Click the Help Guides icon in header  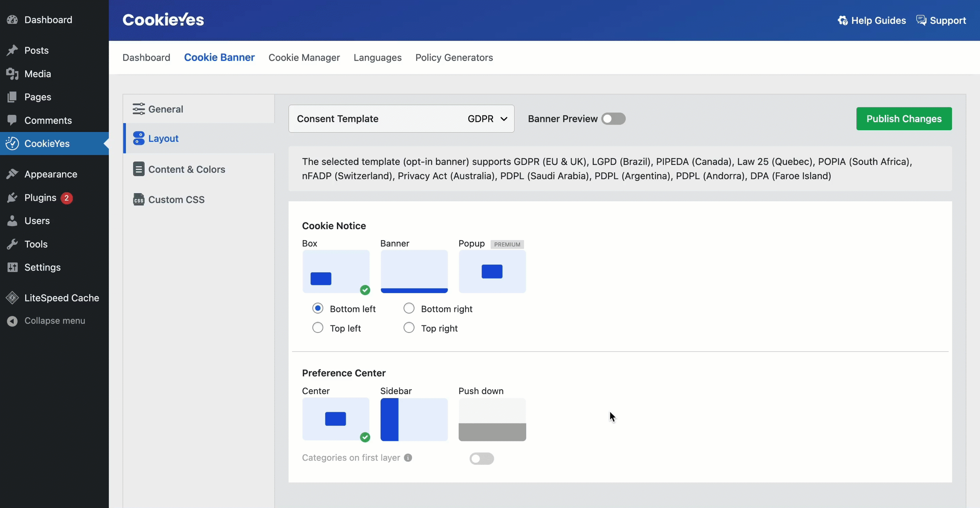click(x=843, y=20)
